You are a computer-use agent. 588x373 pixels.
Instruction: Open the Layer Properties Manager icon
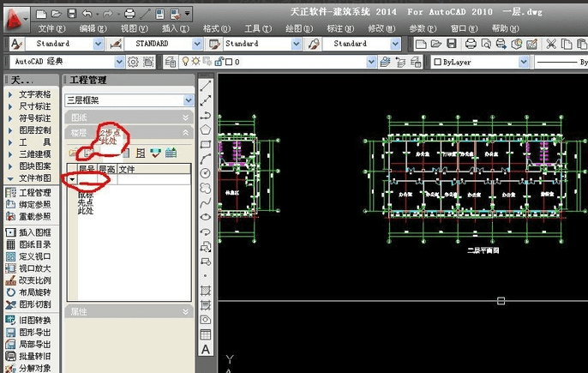171,62
